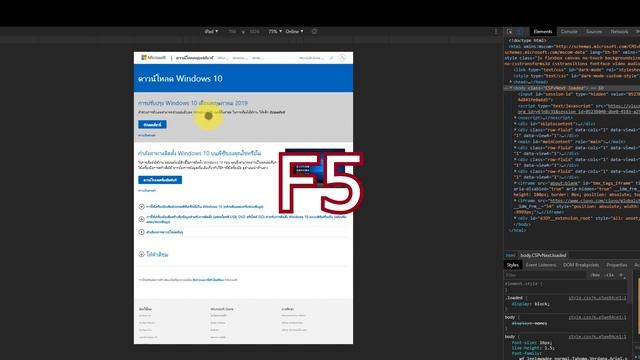Open the Windows menu in Microsoft page header
Viewport: 640px width, 360px height.
coord(240,58)
